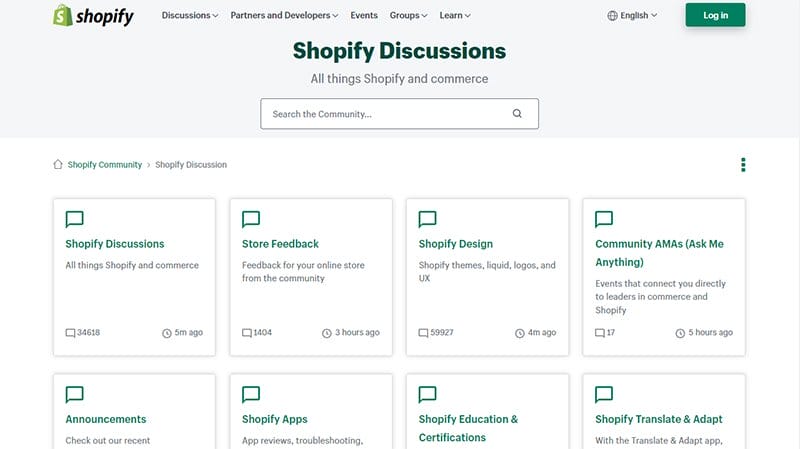Open the Events menu item
This screenshot has height=449, width=800.
(x=364, y=15)
